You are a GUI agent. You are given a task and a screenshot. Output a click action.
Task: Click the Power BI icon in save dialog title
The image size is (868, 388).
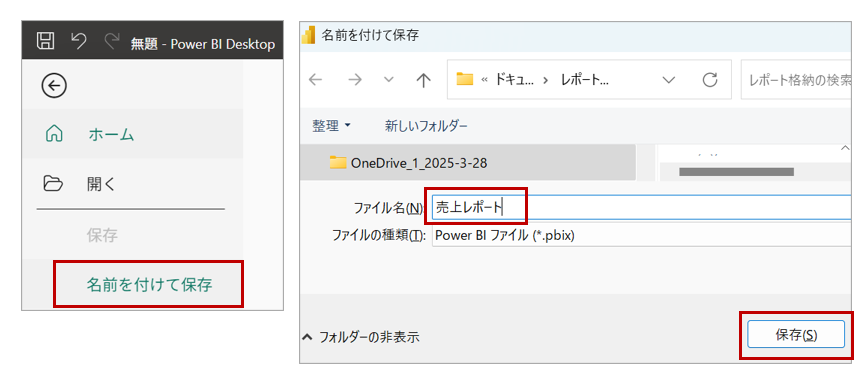(308, 35)
